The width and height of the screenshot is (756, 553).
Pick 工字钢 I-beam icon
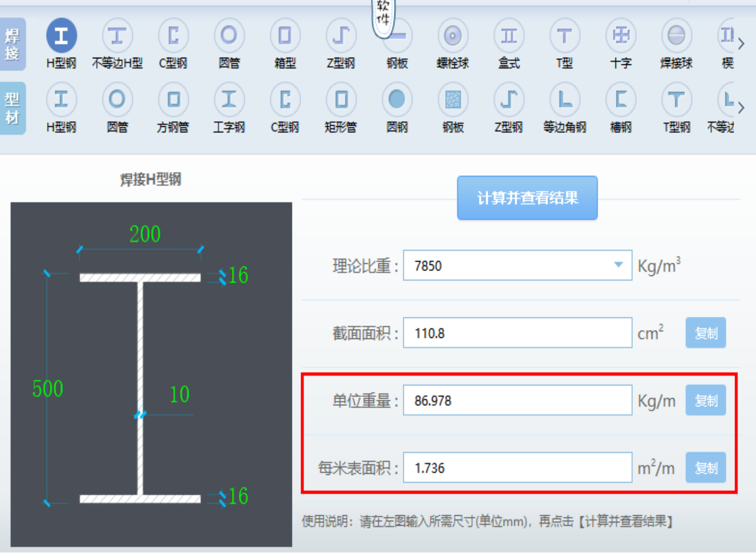229,100
